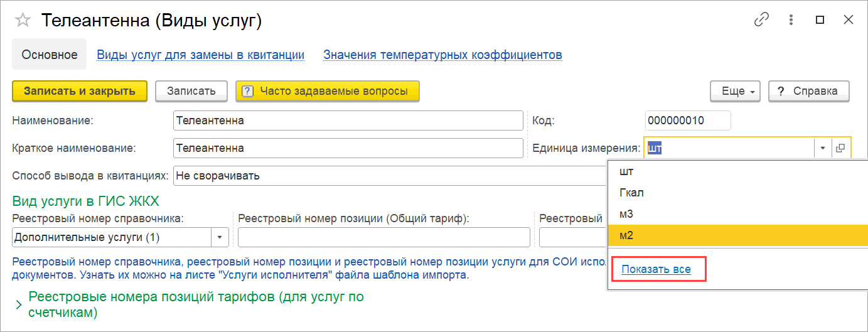This screenshot has width=868, height=332.
Task: Close the Телеантенна window
Action: point(848,20)
